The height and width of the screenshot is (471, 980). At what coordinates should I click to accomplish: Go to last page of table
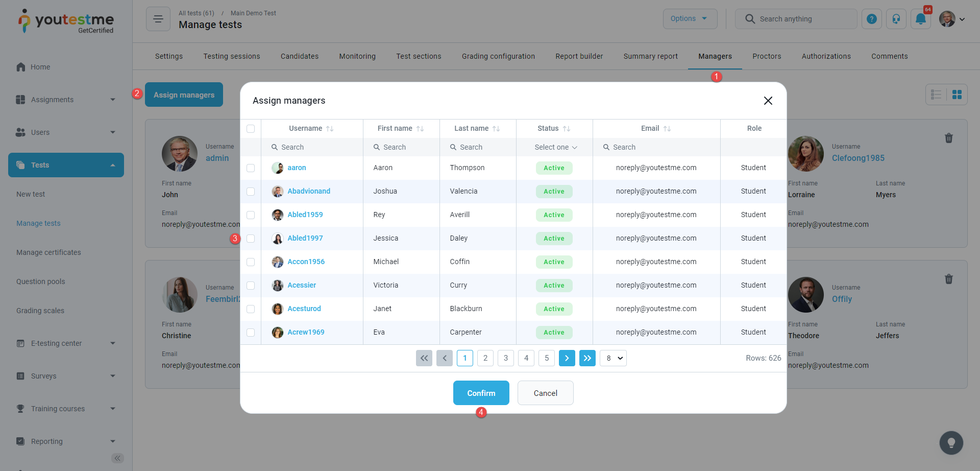point(587,358)
